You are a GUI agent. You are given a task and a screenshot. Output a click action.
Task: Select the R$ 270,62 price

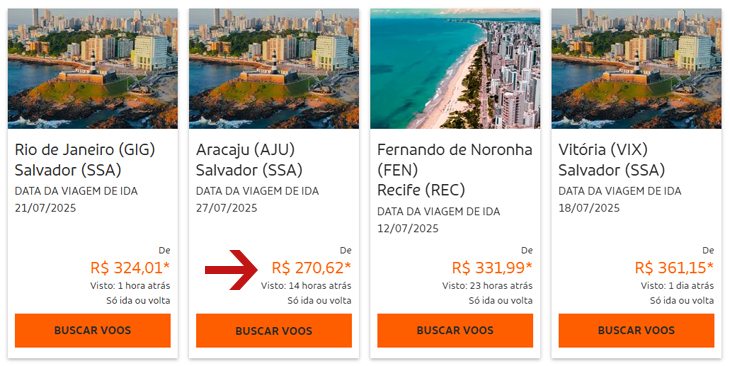click(311, 268)
